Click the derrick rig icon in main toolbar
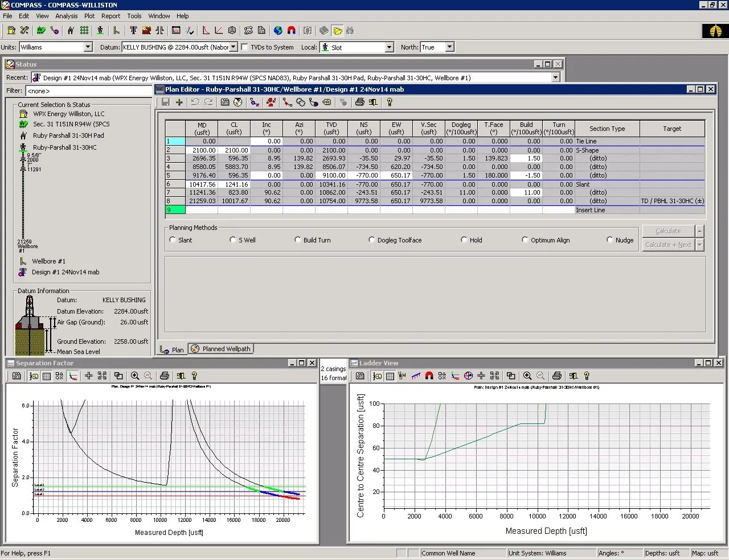 [71, 31]
